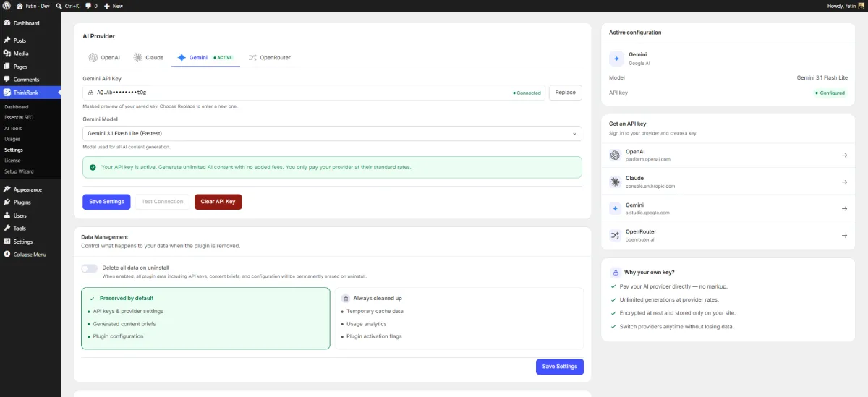
Task: Click Howdy, Fatin account link
Action: [846, 6]
